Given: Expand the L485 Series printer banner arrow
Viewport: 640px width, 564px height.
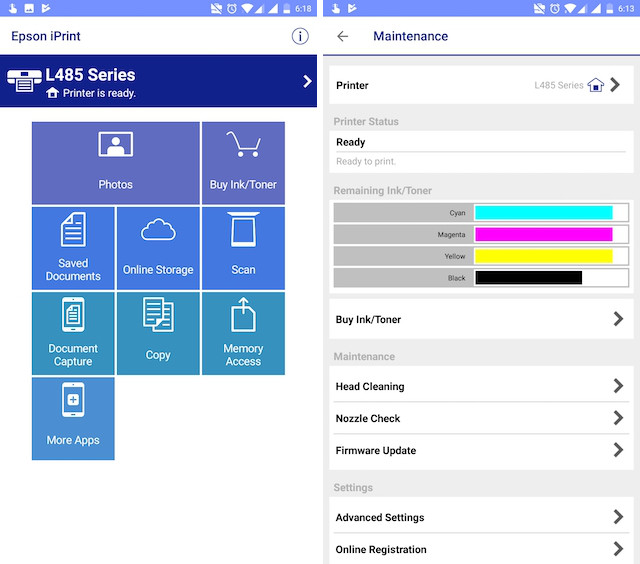Looking at the screenshot, I should (307, 81).
